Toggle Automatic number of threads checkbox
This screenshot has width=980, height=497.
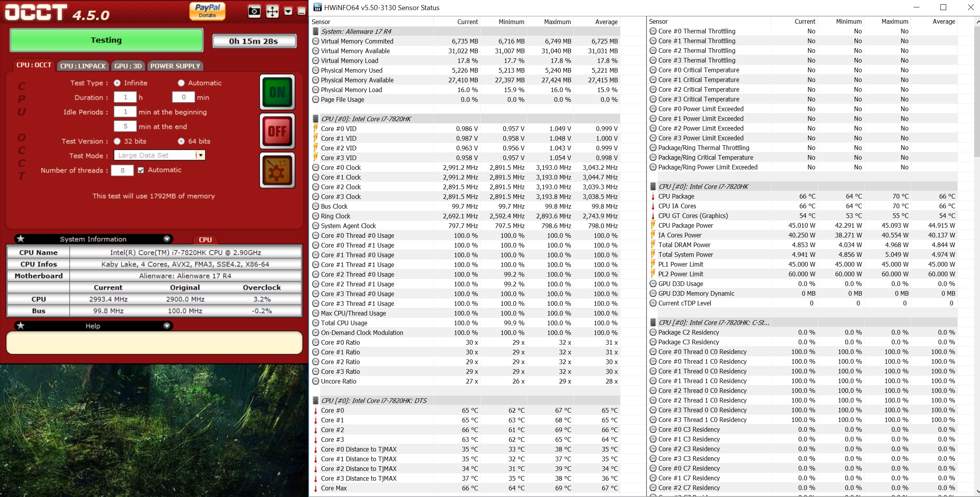click(x=141, y=170)
